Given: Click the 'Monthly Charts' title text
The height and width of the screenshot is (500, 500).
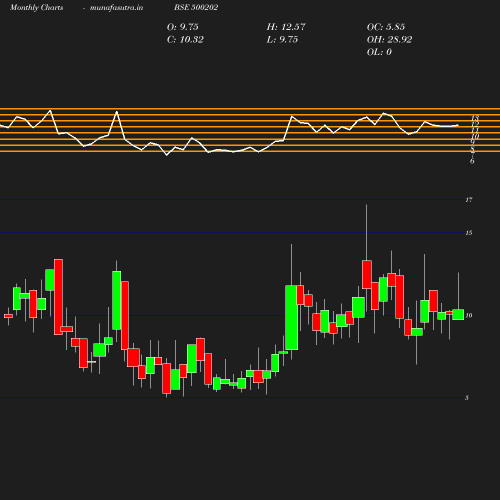Looking at the screenshot, I should [x=36, y=8].
